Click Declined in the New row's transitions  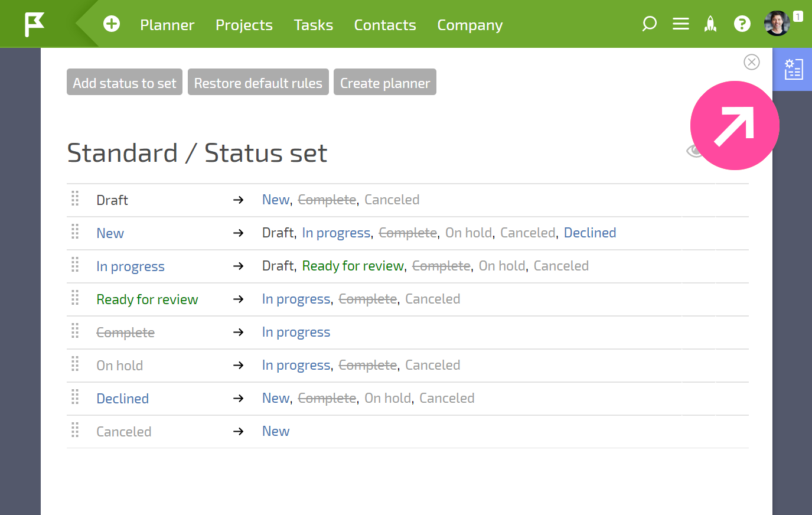point(590,233)
